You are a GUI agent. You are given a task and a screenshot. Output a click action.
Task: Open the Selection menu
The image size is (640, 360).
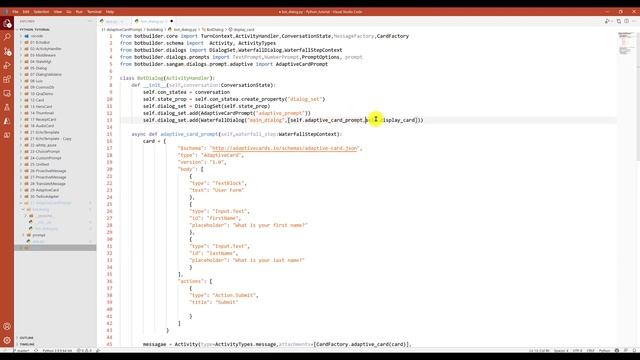click(41, 12)
